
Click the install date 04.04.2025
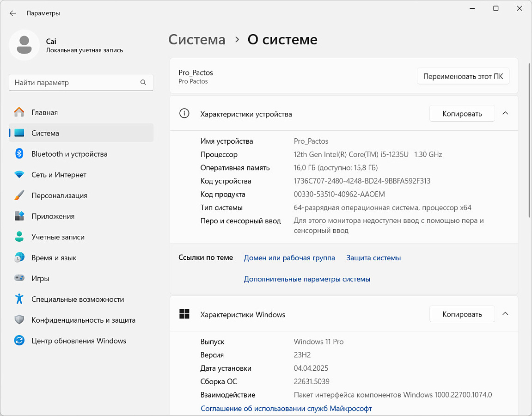[x=311, y=368]
